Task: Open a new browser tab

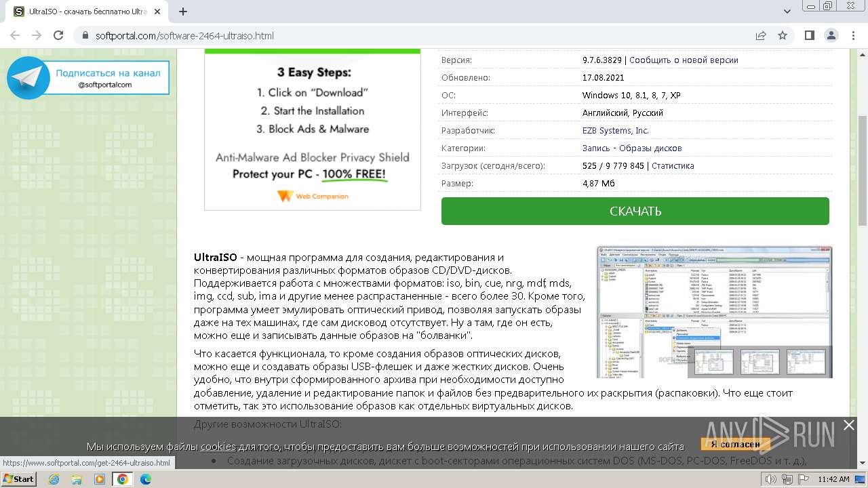Action: tap(183, 12)
